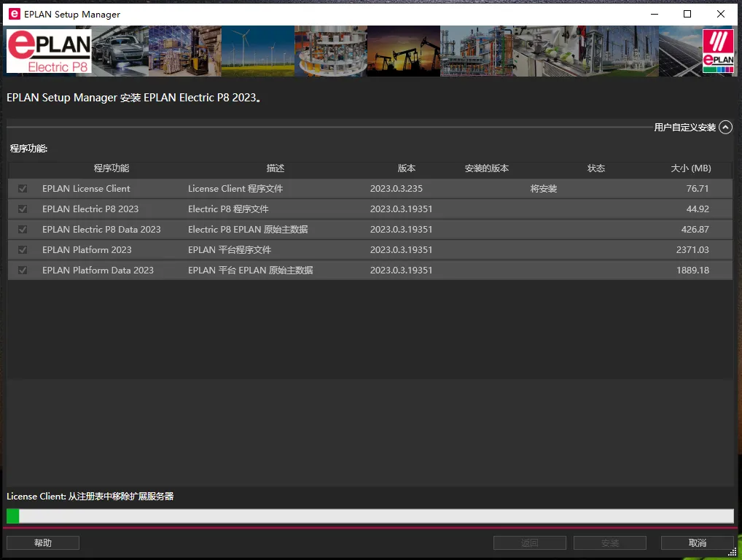Screen dimensions: 742x560
Task: Click the 取消 button
Action: click(697, 543)
